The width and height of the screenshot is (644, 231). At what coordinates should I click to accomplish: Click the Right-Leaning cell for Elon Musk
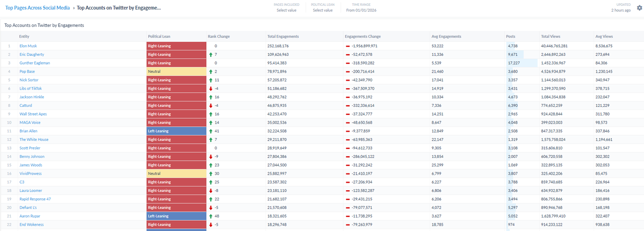click(176, 46)
